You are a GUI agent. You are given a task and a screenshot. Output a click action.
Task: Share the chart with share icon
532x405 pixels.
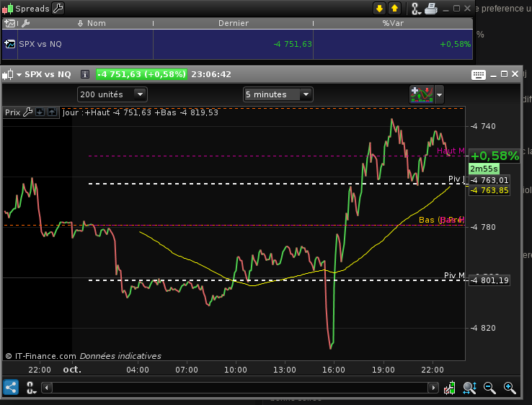click(x=11, y=387)
